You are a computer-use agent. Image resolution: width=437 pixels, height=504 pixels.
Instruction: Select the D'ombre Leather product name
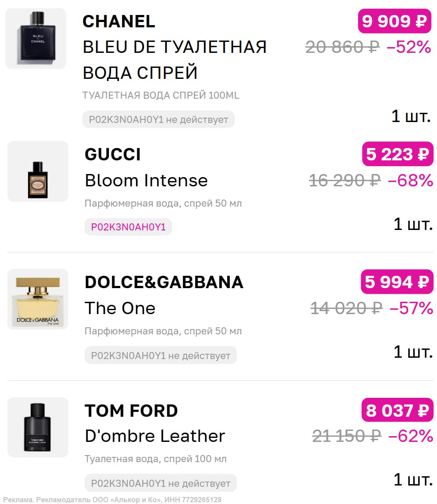click(155, 436)
